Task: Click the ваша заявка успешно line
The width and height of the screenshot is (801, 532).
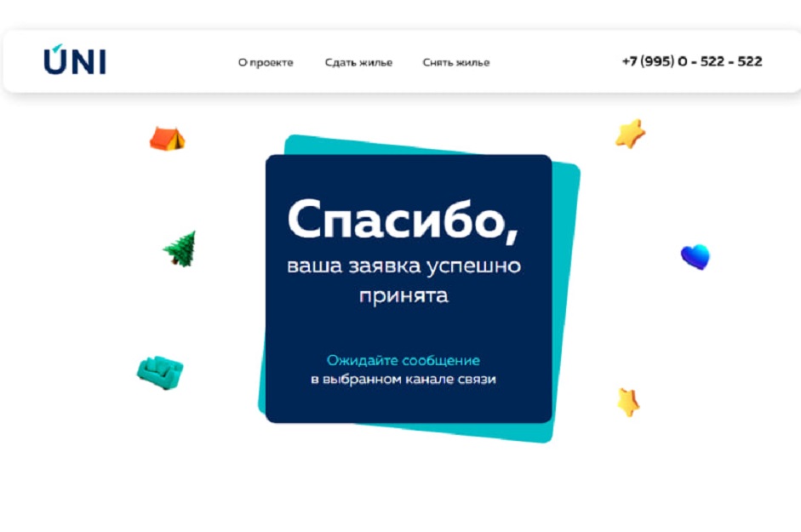Action: 403,266
